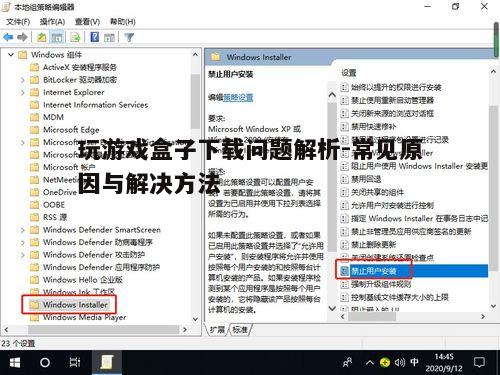Expand the Windows Defender SmartScreen node
This screenshot has height=375, width=500.
tap(22, 230)
